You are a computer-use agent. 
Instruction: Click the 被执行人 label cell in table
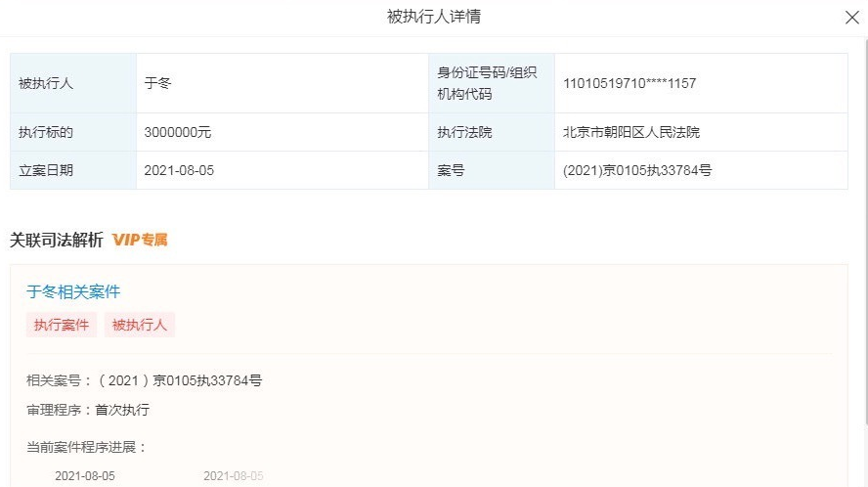(x=73, y=83)
